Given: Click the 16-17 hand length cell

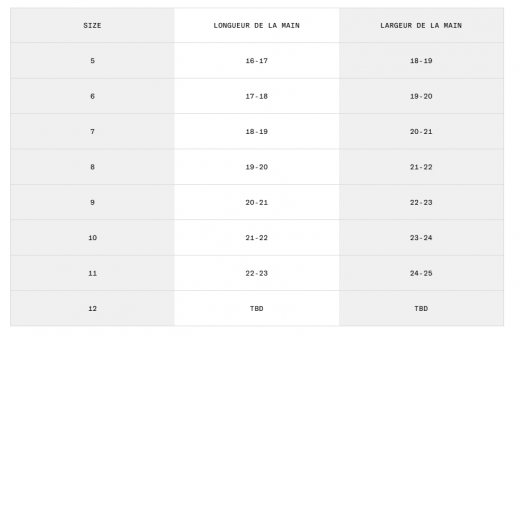Looking at the screenshot, I should 256,61.
